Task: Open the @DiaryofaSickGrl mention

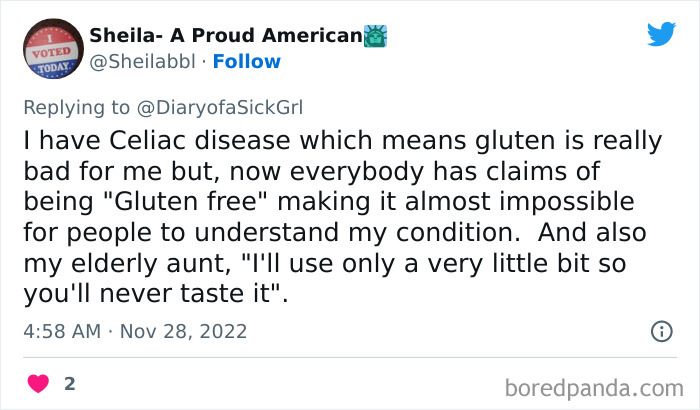Action: pyautogui.click(x=224, y=105)
